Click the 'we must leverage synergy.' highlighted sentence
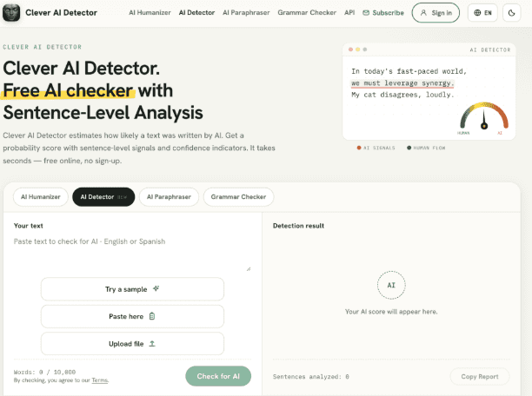This screenshot has height=396, width=532. coord(402,83)
